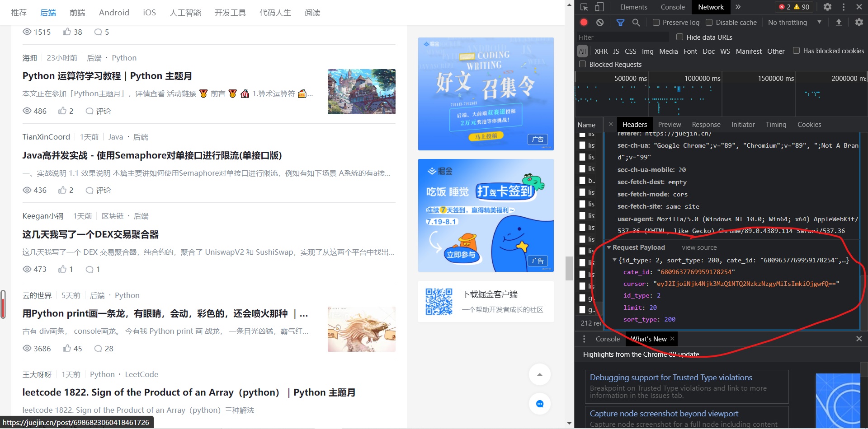Viewport: 868px width, 429px height.
Task: Check Blocked Requests option
Action: [x=583, y=64]
